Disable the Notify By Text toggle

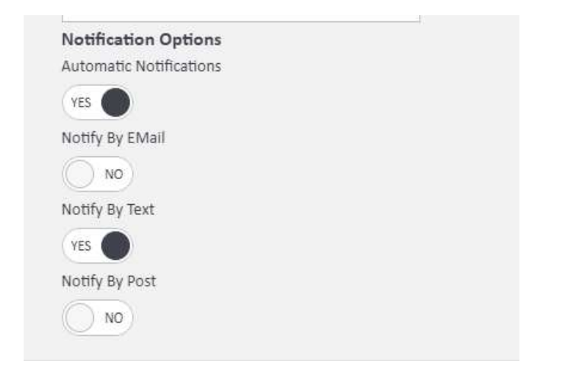click(97, 245)
